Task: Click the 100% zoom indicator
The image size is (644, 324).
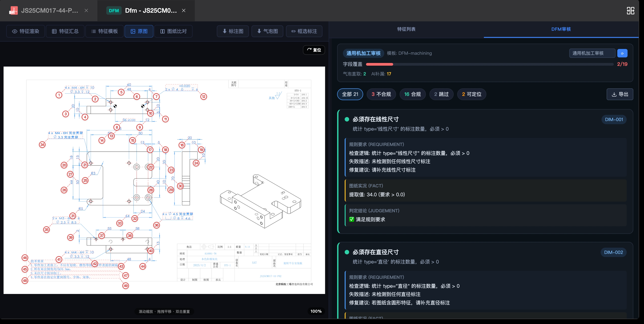Action: 316,311
